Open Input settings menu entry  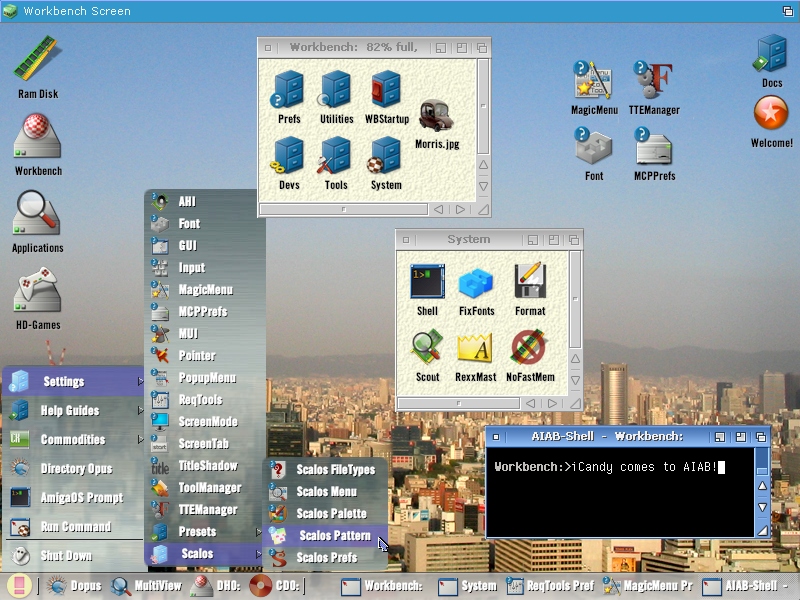(204, 267)
